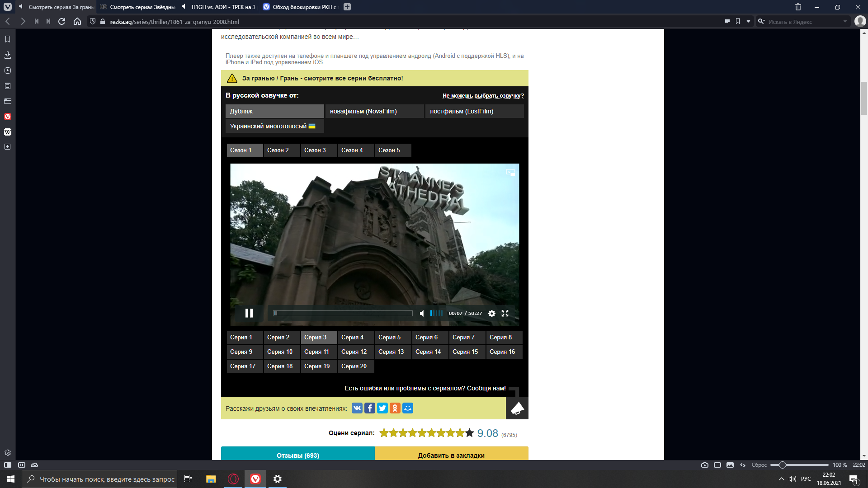Open sidebar settings gear
Image resolution: width=868 pixels, height=488 pixels.
click(x=8, y=453)
